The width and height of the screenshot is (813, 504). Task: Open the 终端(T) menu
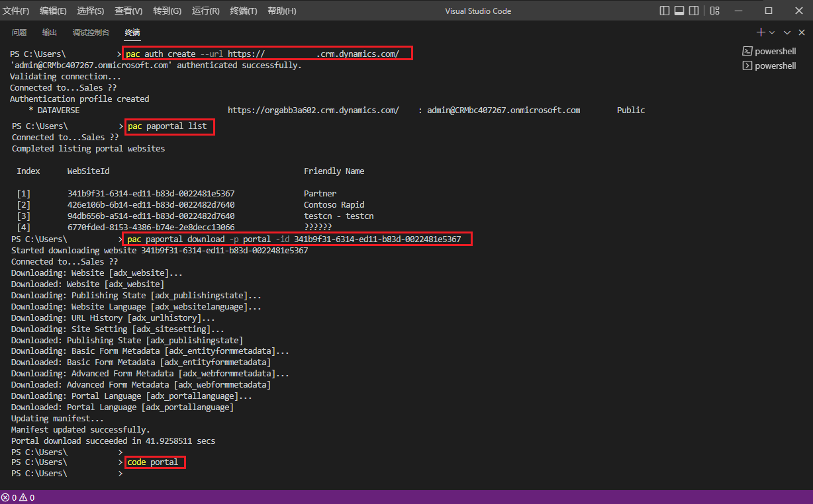(x=244, y=11)
